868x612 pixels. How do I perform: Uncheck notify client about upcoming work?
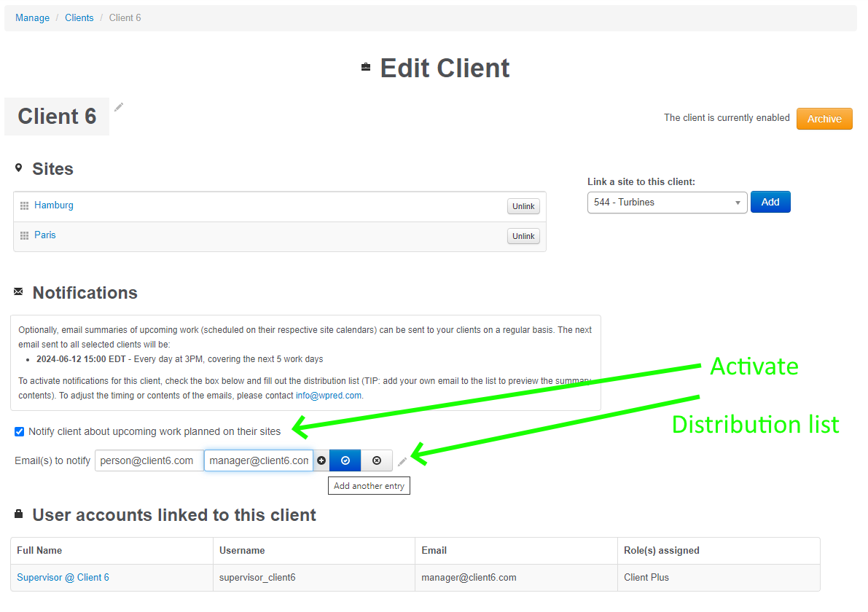[18, 431]
